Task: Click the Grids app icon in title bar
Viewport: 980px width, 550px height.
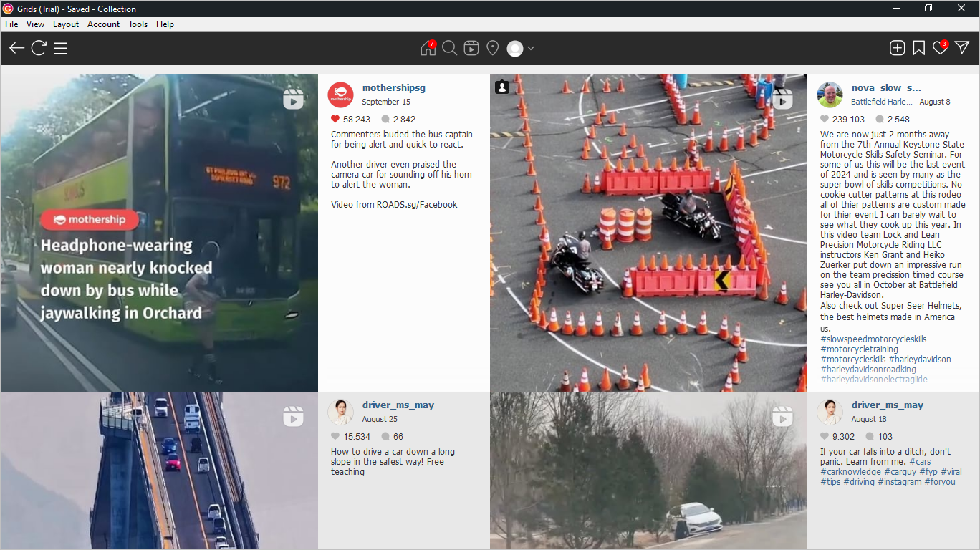Action: pos(8,9)
